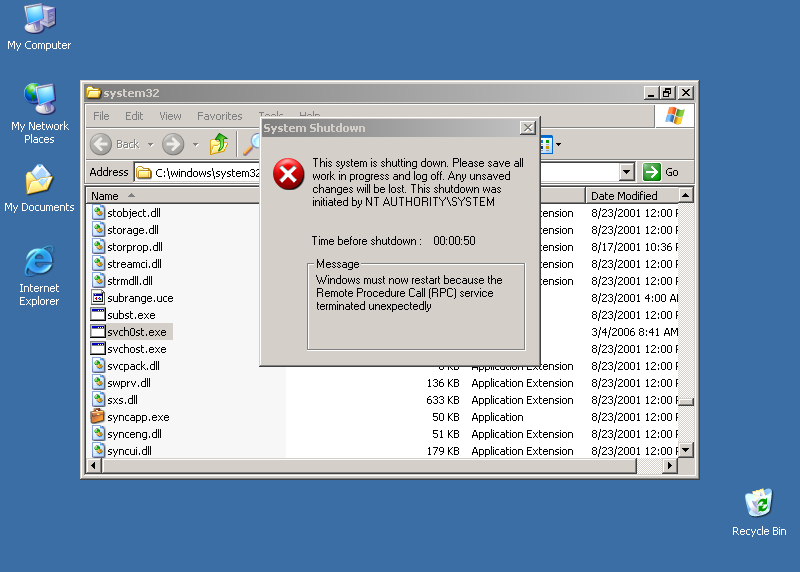
Task: Click the sxs.dll file icon
Action: (98, 399)
